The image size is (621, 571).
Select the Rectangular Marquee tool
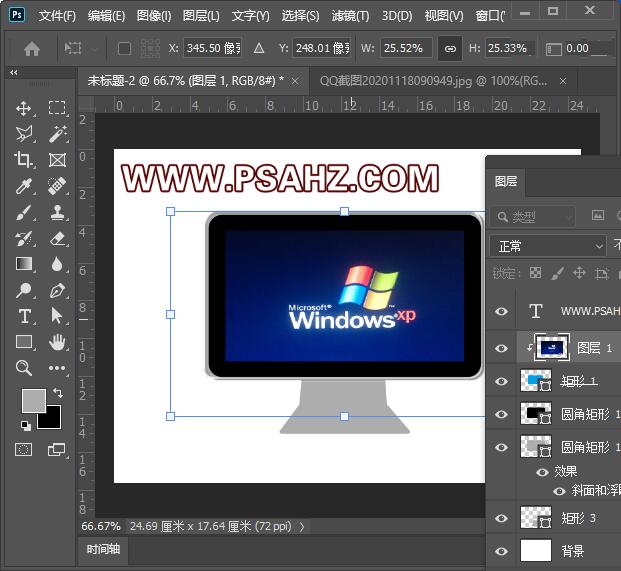(x=57, y=108)
